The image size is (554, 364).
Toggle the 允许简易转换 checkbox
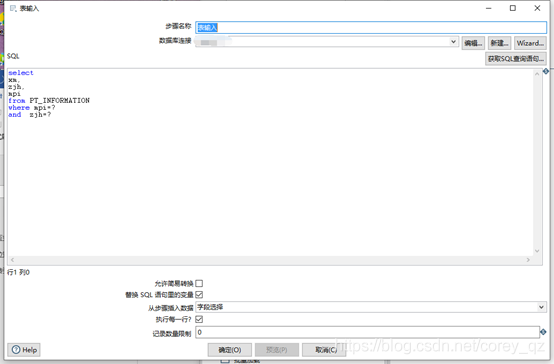pyautogui.click(x=199, y=283)
